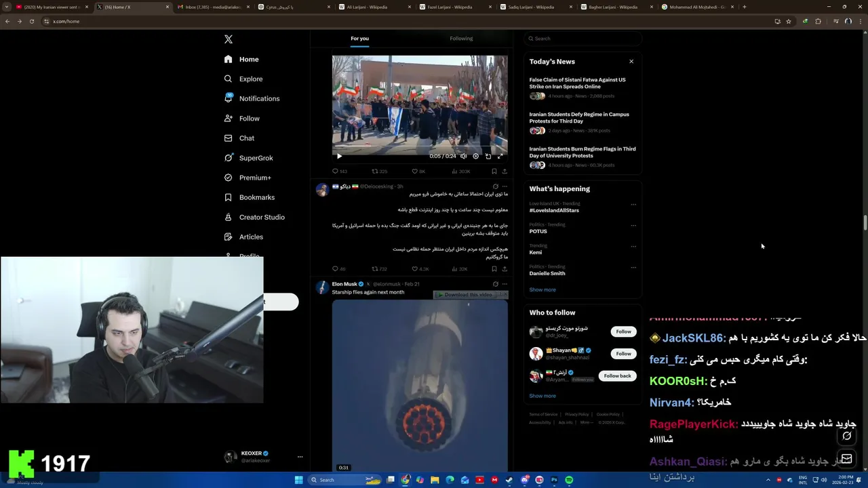Open the messages floating button
This screenshot has height=488, width=868.
pyautogui.click(x=846, y=460)
